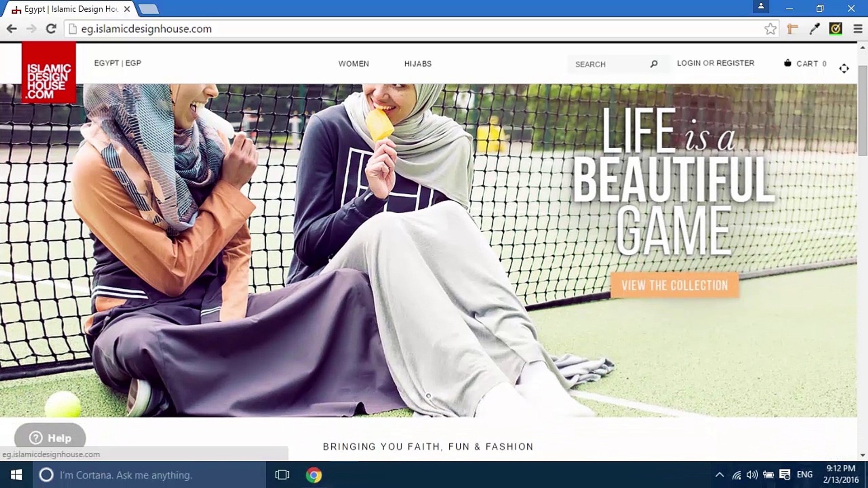The width and height of the screenshot is (868, 488).
Task: Click VIEW THE COLLECTION button
Action: pyautogui.click(x=674, y=285)
